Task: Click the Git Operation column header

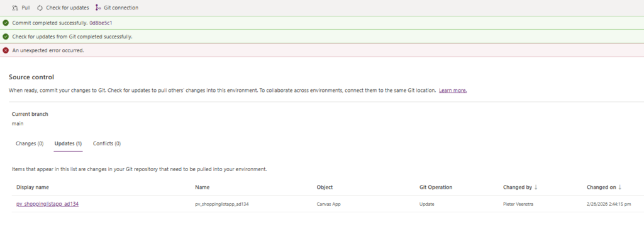Action: 436,187
